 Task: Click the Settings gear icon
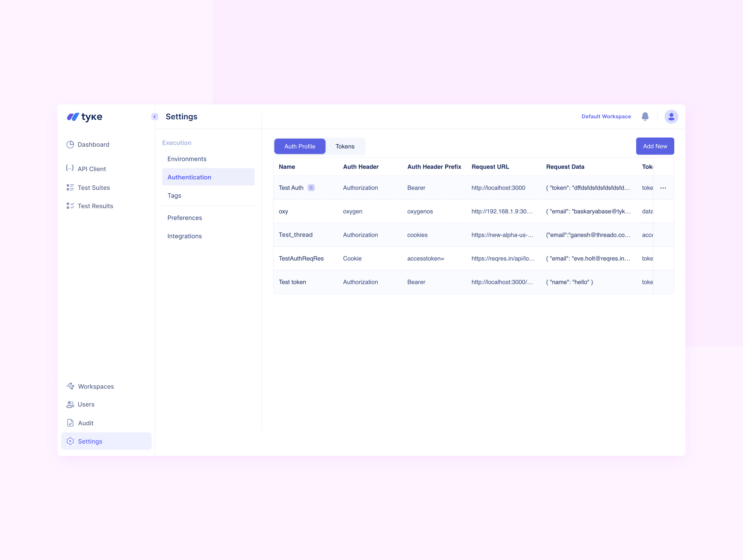[70, 441]
